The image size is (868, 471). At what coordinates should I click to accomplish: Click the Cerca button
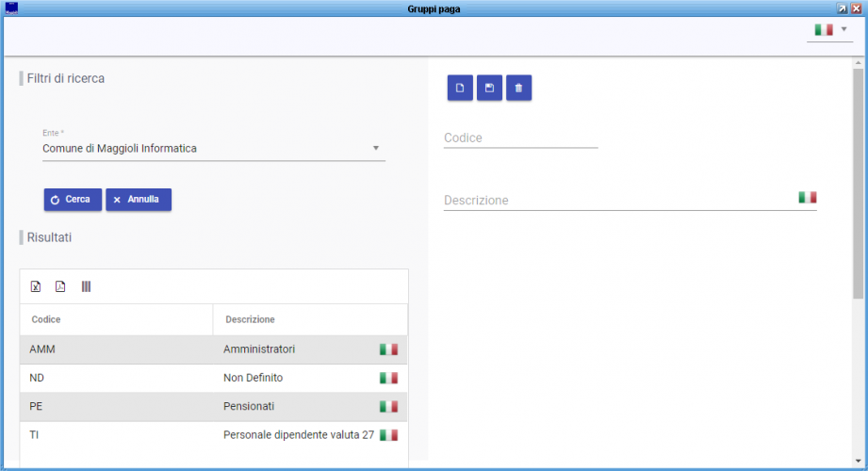(x=73, y=200)
